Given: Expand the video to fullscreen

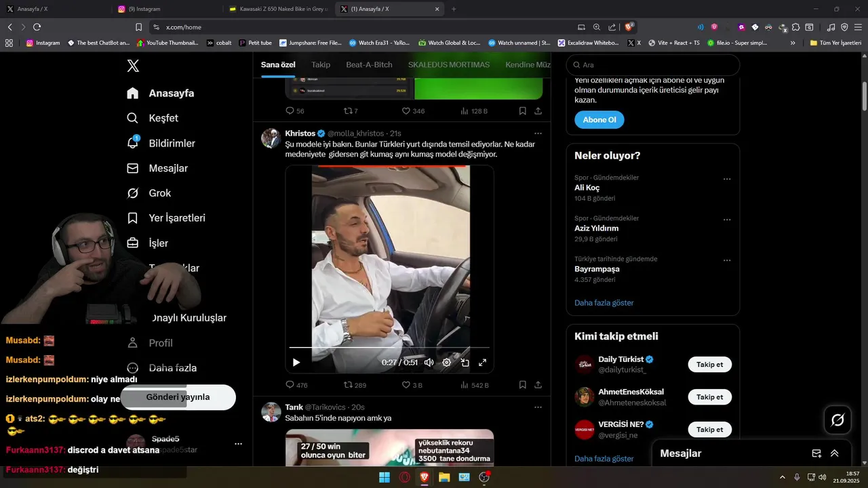Looking at the screenshot, I should click(483, 363).
